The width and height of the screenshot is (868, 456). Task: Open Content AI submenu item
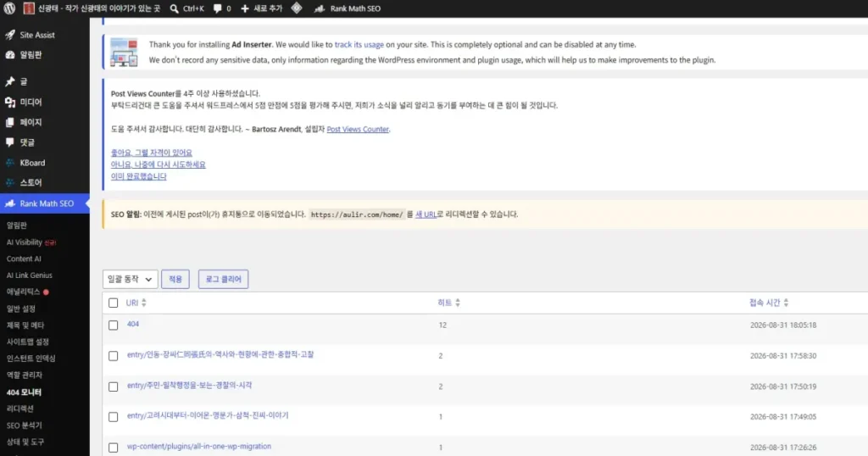pos(24,259)
